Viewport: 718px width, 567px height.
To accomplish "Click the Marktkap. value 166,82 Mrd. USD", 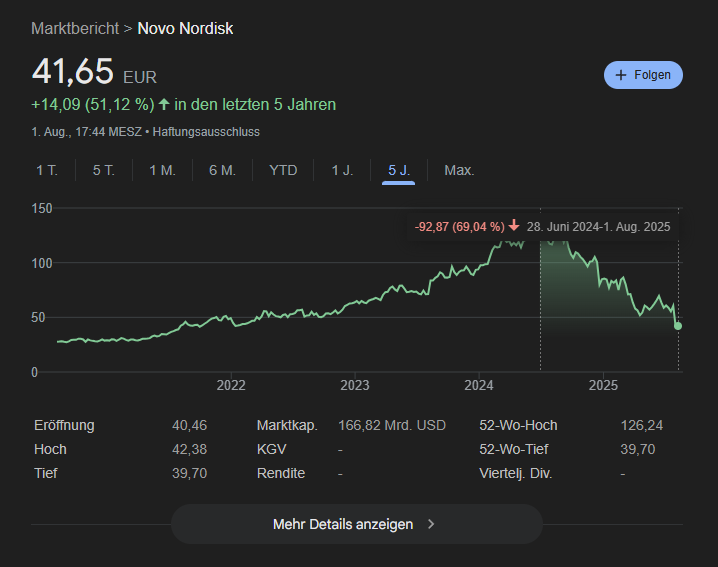I will (392, 425).
